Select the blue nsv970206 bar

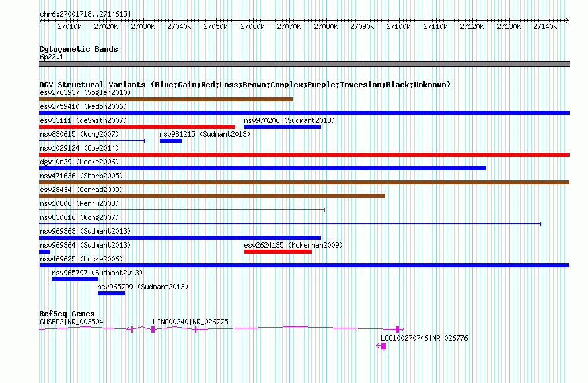283,127
